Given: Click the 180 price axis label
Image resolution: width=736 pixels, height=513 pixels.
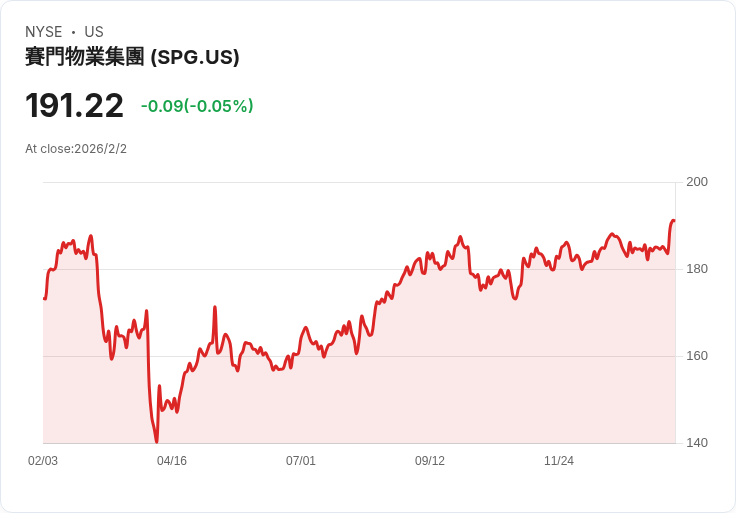Looking at the screenshot, I should (x=697, y=269).
